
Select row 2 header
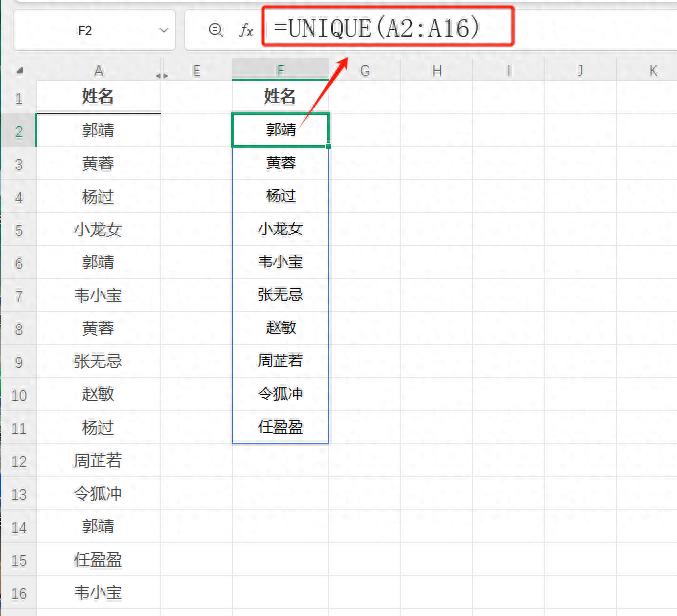click(19, 131)
